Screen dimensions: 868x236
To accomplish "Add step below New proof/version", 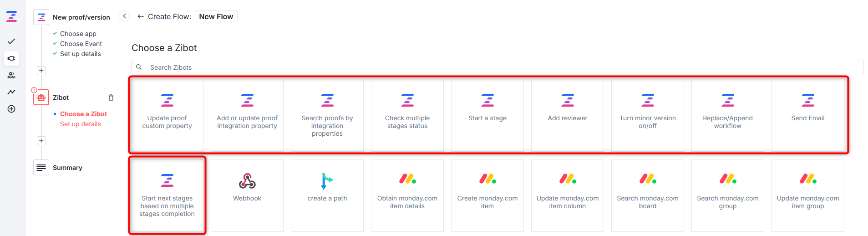I will point(41,71).
